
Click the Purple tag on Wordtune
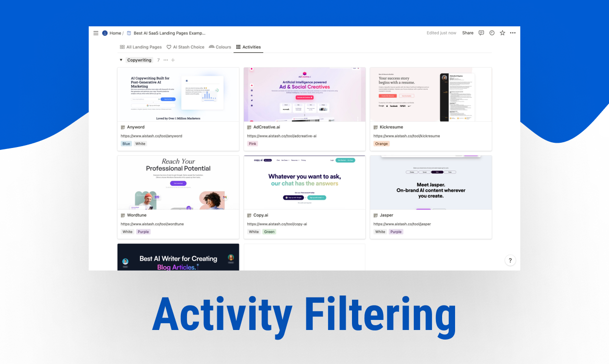143,232
